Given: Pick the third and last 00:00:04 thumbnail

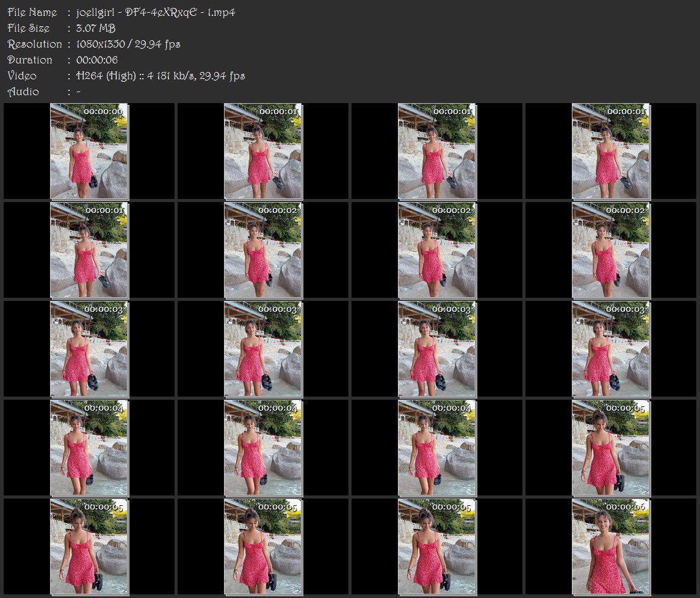Looking at the screenshot, I should [437, 448].
